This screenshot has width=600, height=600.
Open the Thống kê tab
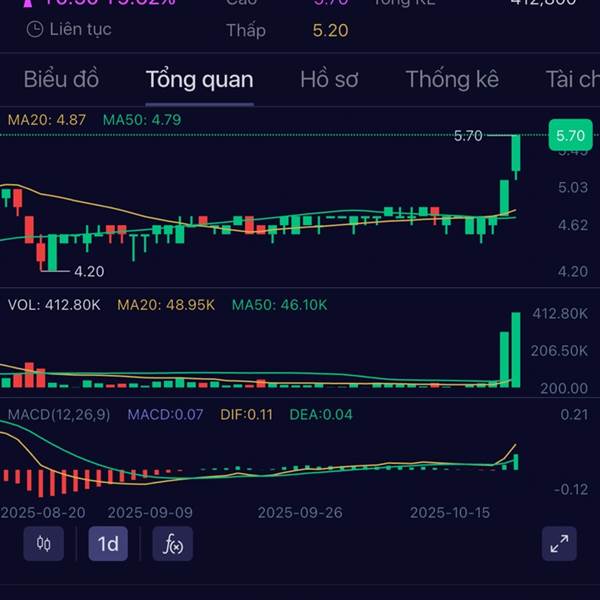452,79
